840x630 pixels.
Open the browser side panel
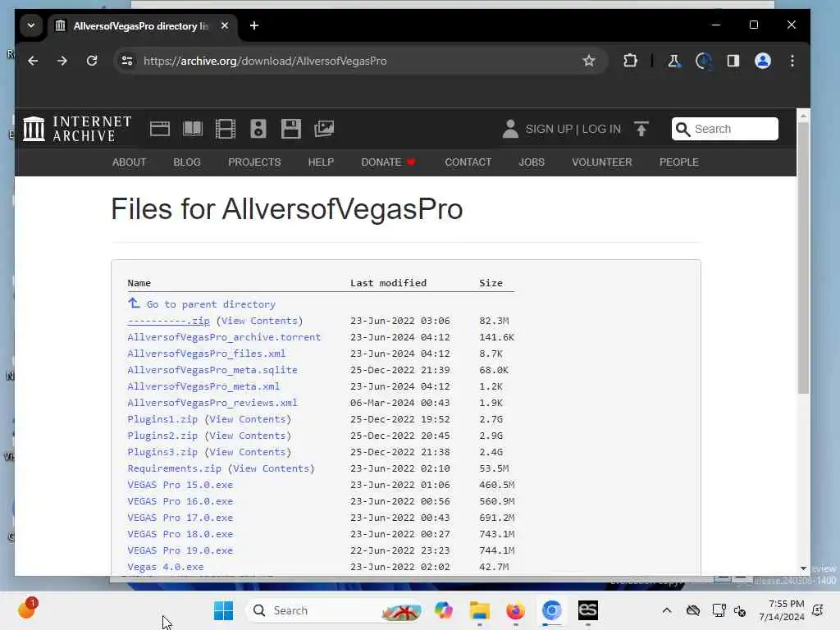733,61
